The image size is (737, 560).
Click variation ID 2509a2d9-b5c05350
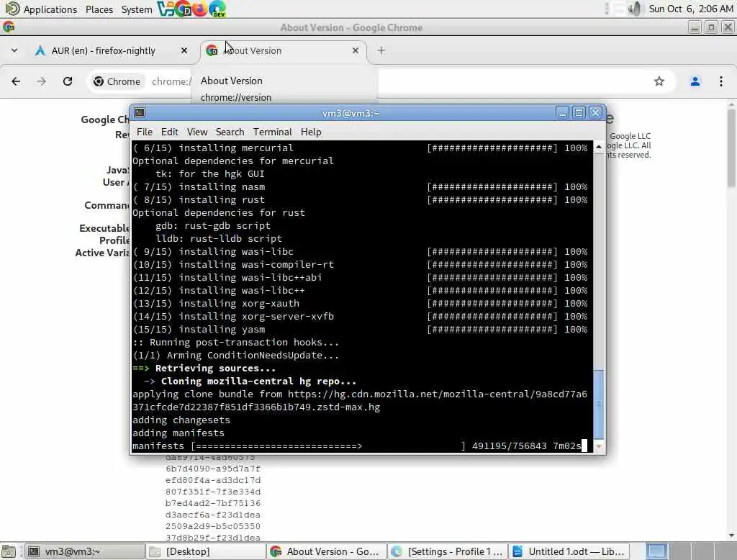click(x=213, y=526)
